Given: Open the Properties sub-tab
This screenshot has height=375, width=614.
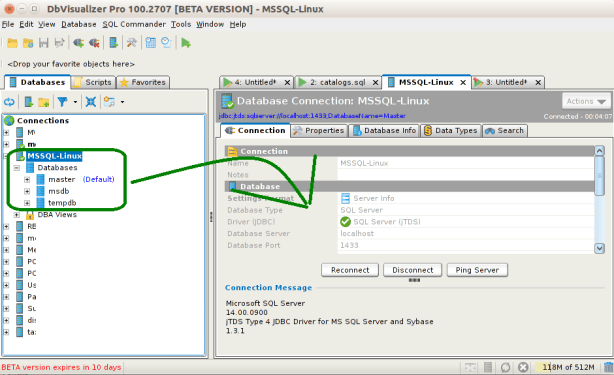Looking at the screenshot, I should 319,131.
